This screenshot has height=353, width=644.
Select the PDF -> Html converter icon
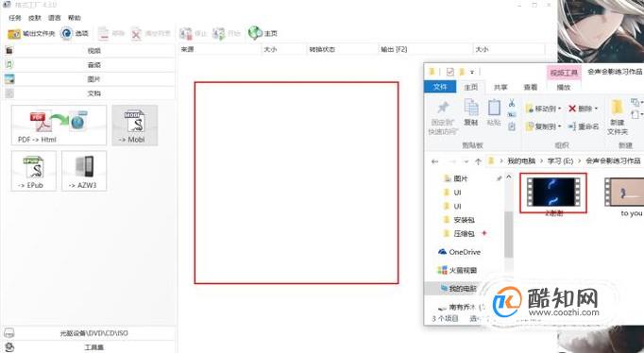[59, 126]
